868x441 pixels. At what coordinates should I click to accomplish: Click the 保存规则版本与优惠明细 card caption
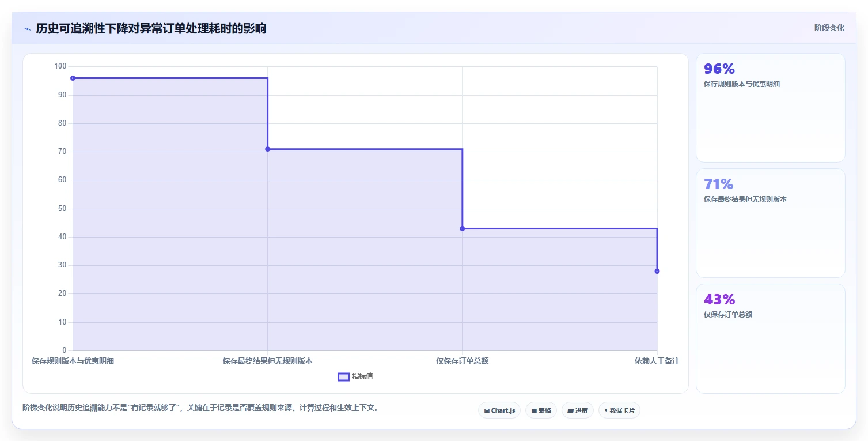click(x=742, y=84)
